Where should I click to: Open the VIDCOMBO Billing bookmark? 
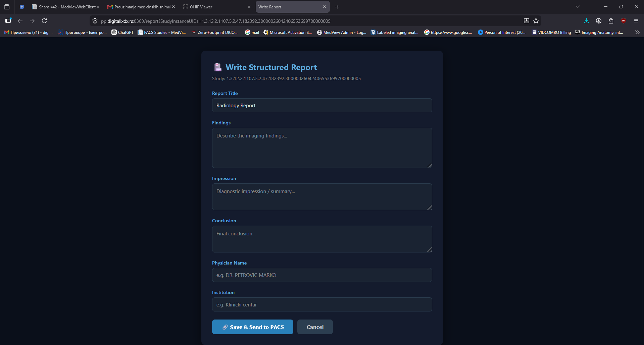[551, 32]
